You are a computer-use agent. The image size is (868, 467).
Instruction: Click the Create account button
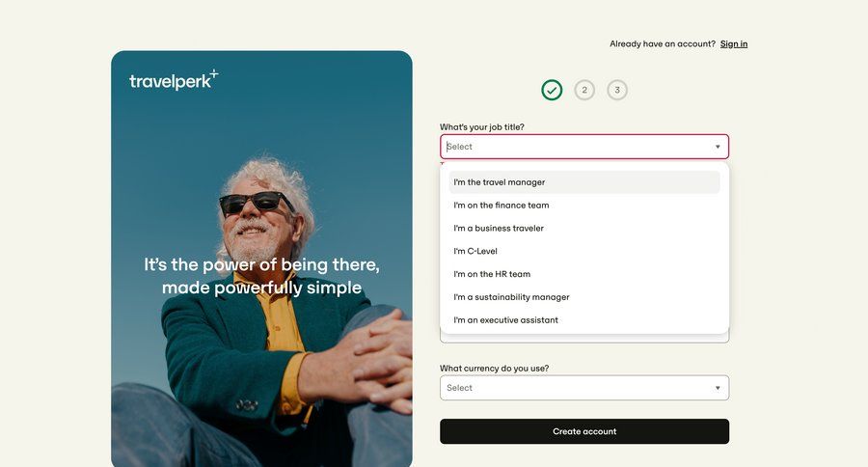tap(584, 431)
